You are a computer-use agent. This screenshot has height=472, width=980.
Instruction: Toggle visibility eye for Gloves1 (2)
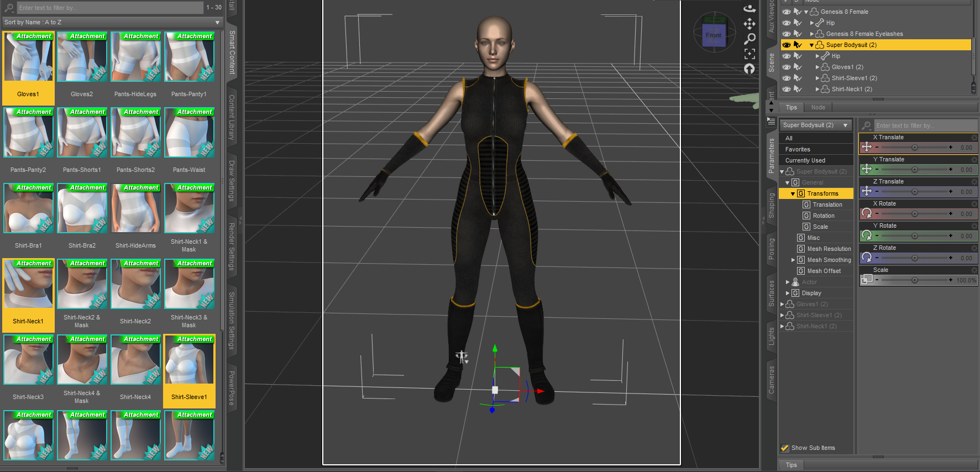point(787,67)
